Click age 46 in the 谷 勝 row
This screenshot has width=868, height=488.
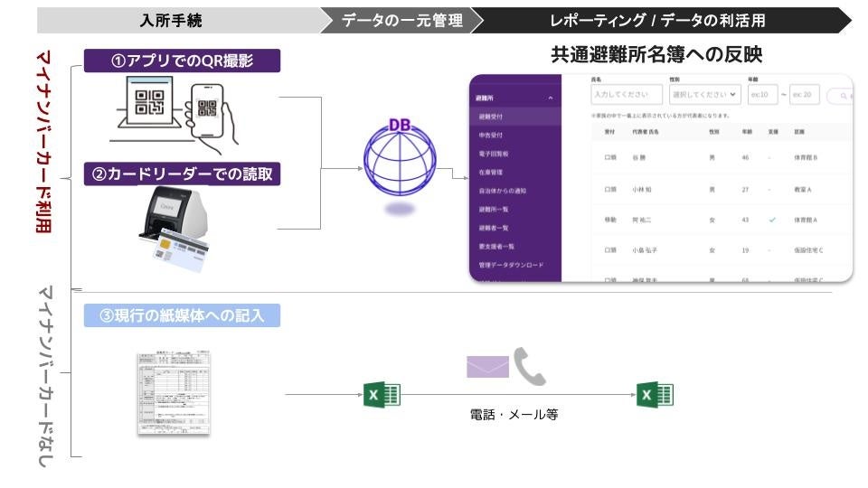(x=745, y=158)
